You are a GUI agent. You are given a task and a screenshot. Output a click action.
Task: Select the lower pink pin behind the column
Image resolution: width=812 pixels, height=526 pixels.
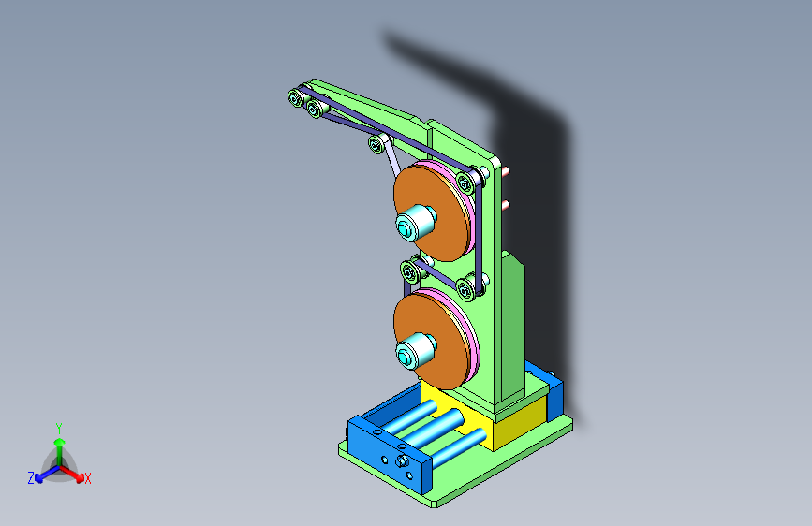506,206
